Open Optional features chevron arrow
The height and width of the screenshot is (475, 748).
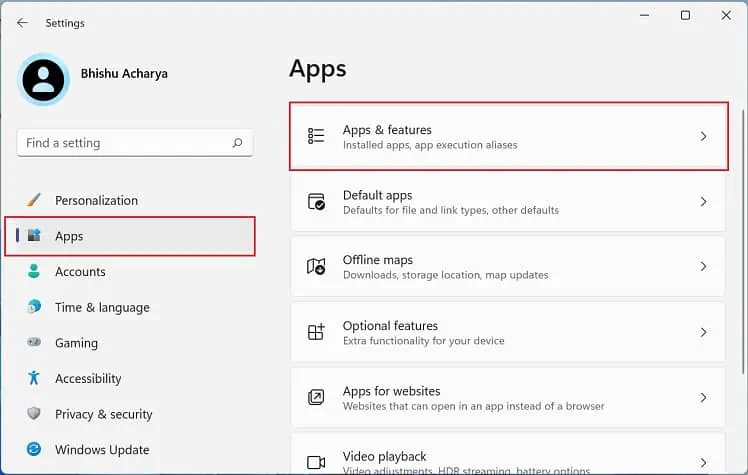(x=703, y=332)
